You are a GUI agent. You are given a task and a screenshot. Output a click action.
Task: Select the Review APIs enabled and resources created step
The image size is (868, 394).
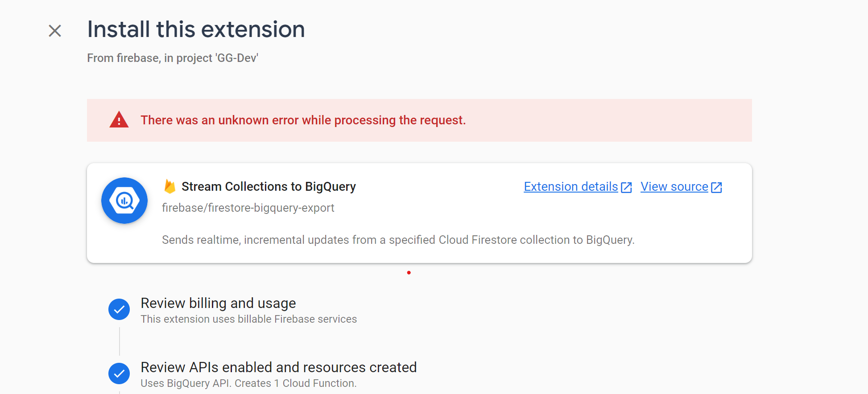click(278, 367)
